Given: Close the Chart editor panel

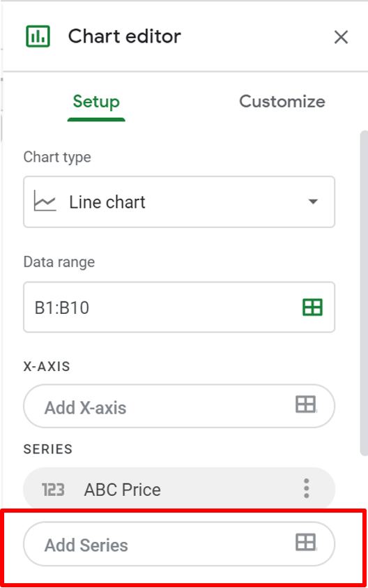Looking at the screenshot, I should pyautogui.click(x=341, y=37).
